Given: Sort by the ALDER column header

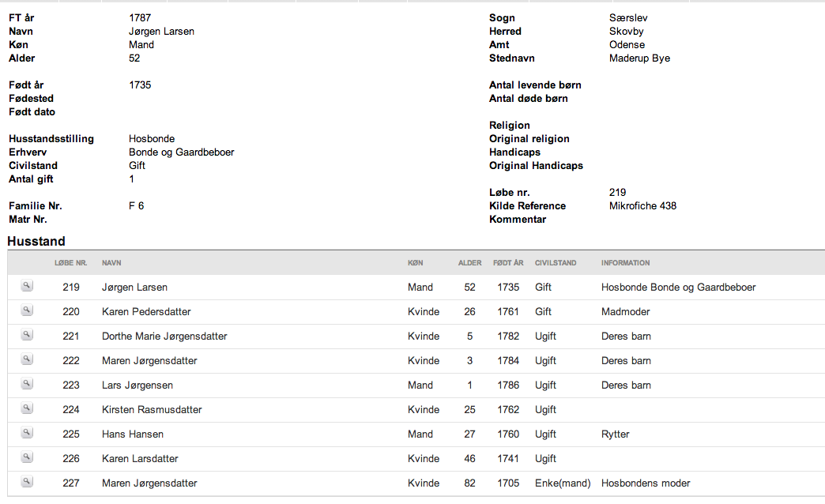Looking at the screenshot, I should 470,262.
